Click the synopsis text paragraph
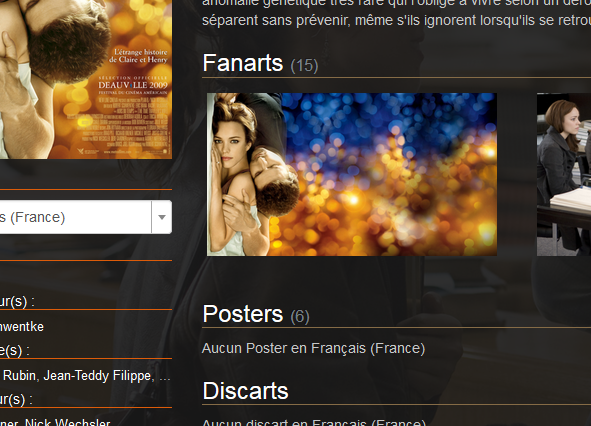This screenshot has width=591, height=426. (397, 13)
